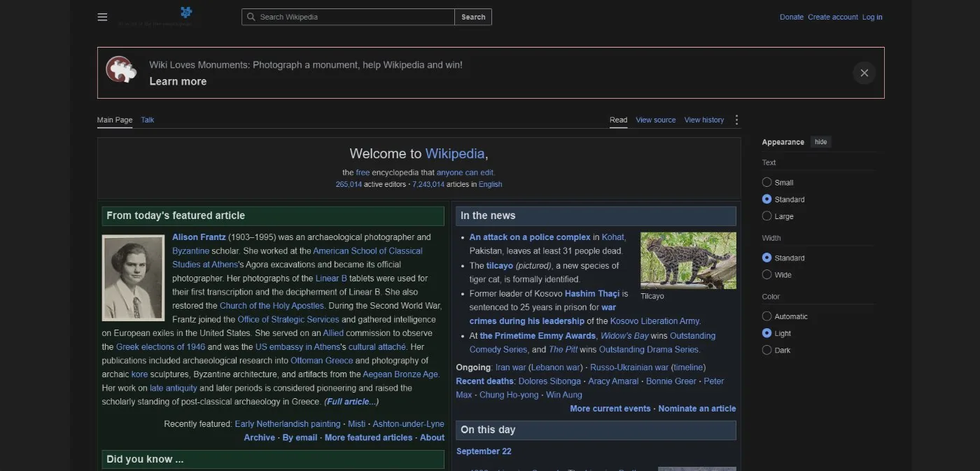Switch to the Main Page tab
The height and width of the screenshot is (471, 980).
pyautogui.click(x=115, y=120)
